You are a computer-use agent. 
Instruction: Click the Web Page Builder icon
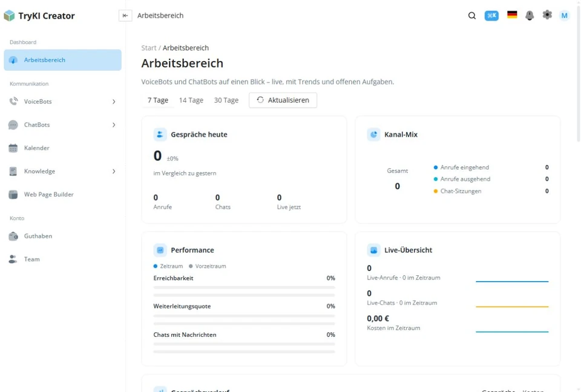[13, 195]
